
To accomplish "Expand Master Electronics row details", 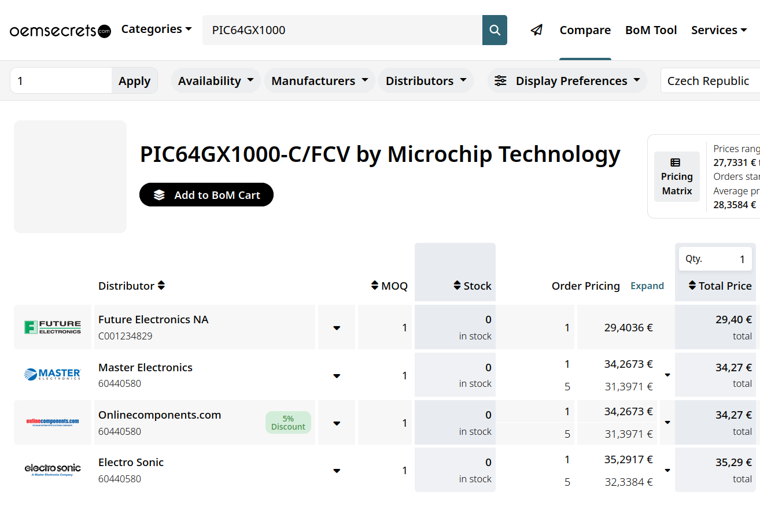I will (337, 376).
